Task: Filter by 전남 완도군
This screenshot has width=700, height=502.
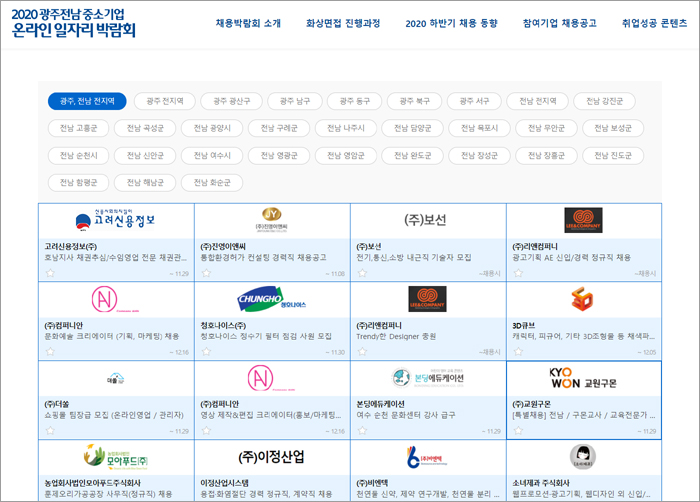Action: click(x=412, y=155)
